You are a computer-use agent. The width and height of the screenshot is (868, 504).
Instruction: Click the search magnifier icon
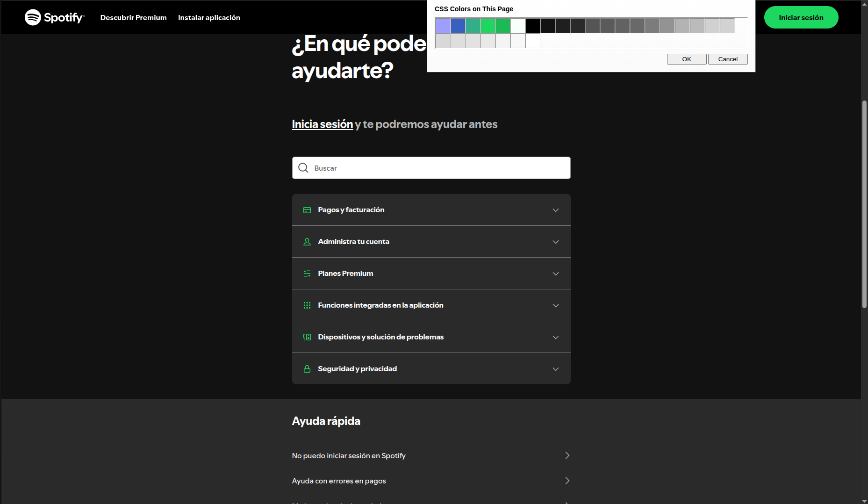[303, 168]
